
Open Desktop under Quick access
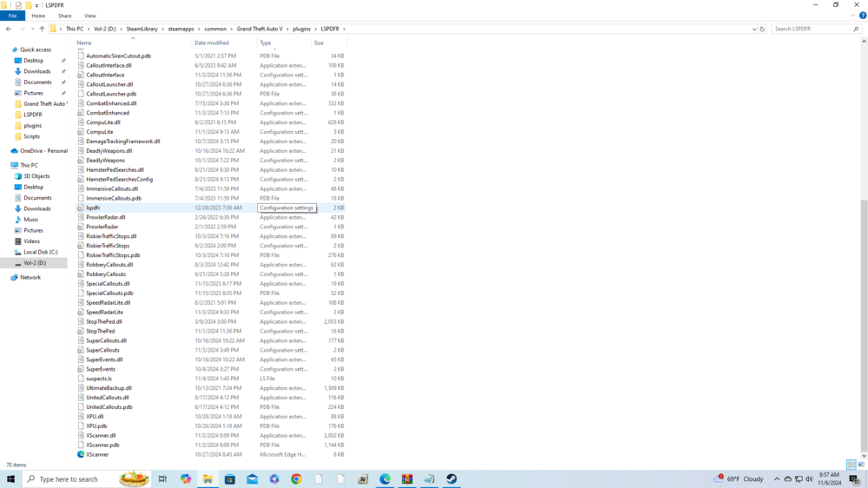(33, 61)
